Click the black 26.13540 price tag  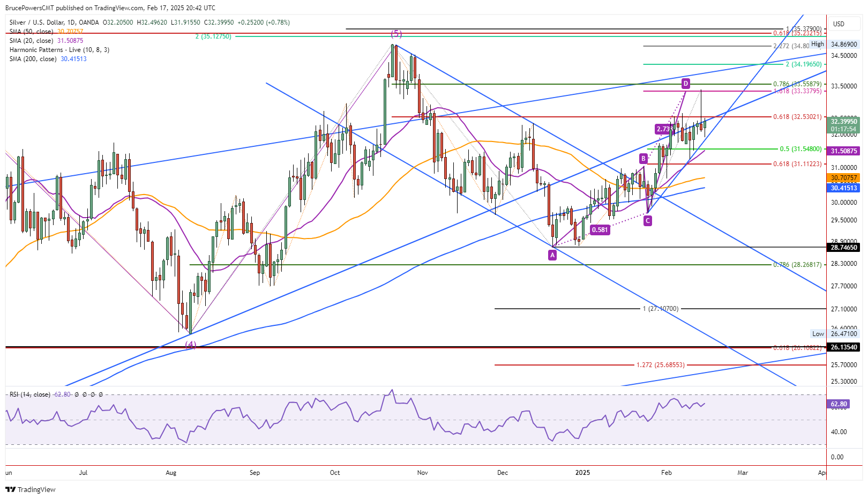(x=844, y=347)
